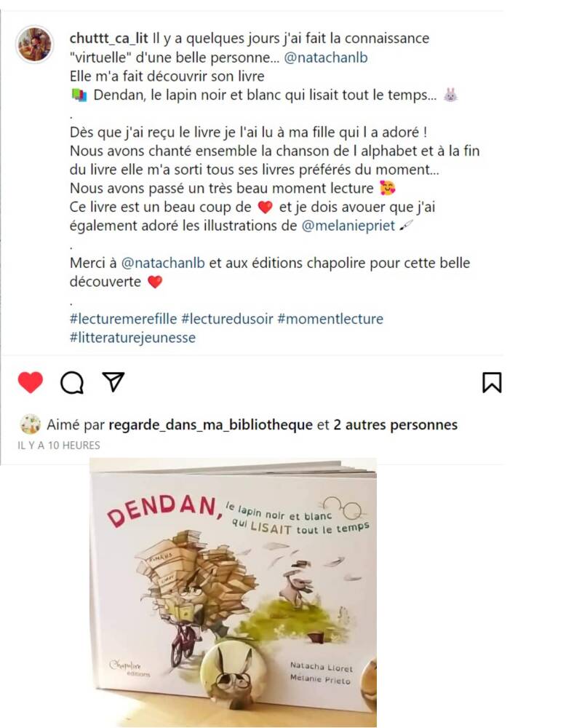Show the 2 autres personnes likes list
Image resolution: width=582 pixels, height=728 pixels.
point(396,424)
